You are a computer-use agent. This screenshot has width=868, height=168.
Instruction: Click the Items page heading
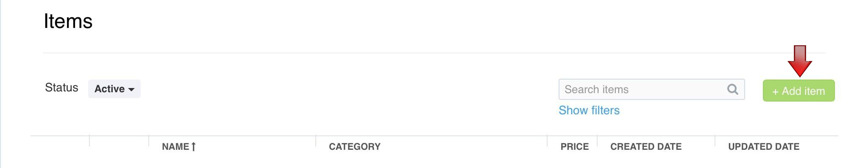[x=68, y=21]
